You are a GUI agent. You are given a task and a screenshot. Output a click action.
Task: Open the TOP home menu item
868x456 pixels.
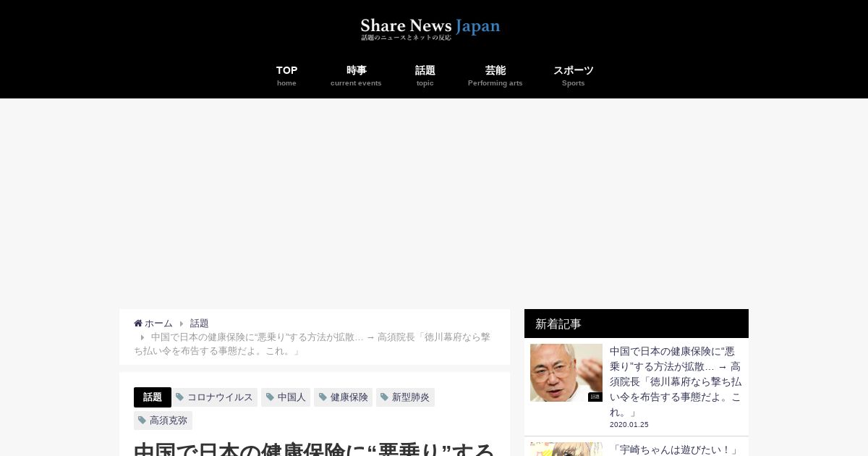[x=286, y=75]
